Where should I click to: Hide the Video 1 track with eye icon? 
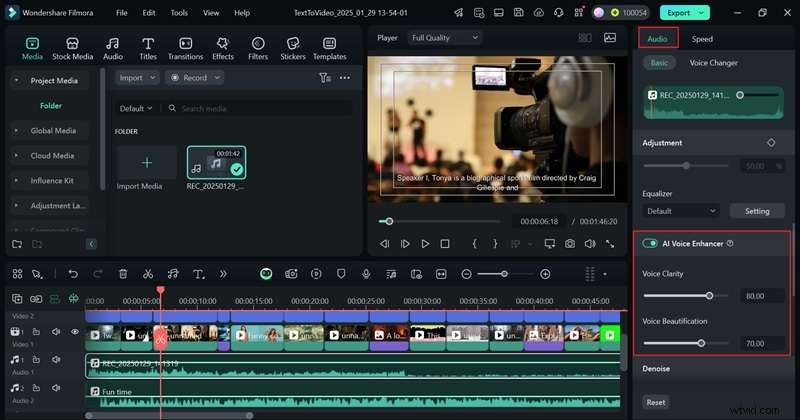coord(75,332)
